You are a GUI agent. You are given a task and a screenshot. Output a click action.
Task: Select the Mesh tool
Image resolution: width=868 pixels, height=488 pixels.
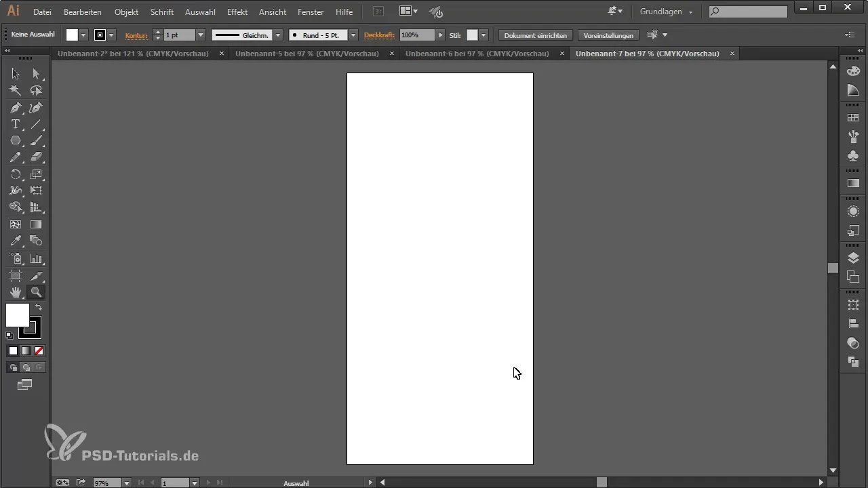pos(16,224)
